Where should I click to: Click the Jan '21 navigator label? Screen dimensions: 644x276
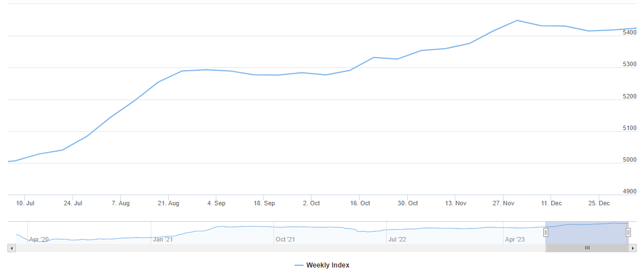click(163, 239)
